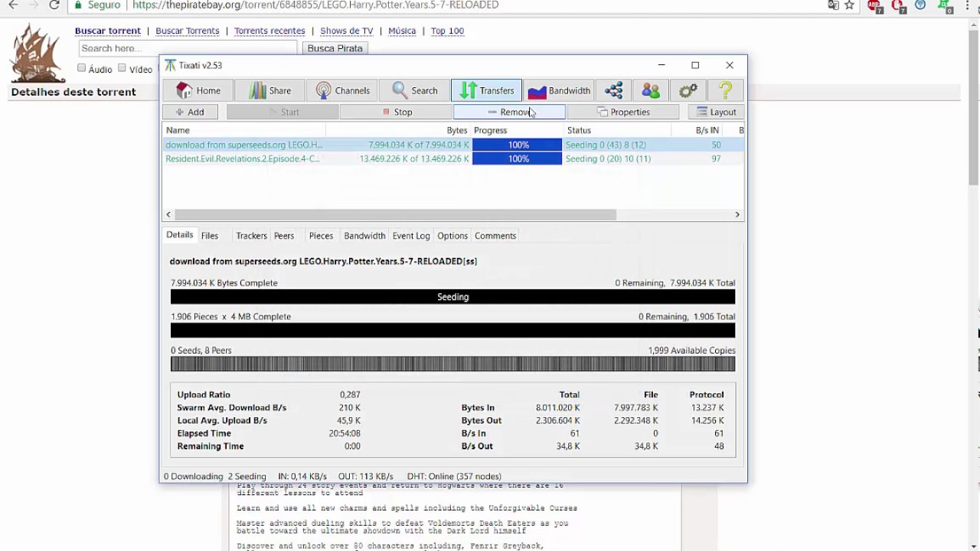
Task: Switch to the Pieces tab
Action: (321, 236)
